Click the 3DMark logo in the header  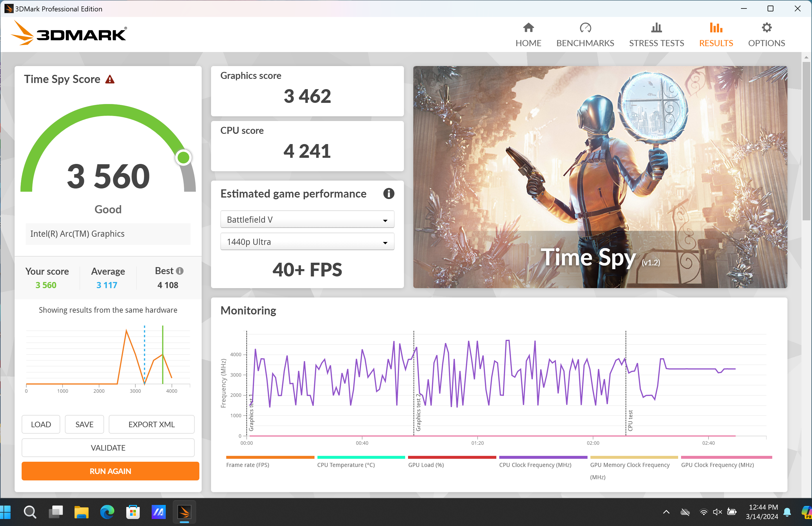[x=69, y=33]
